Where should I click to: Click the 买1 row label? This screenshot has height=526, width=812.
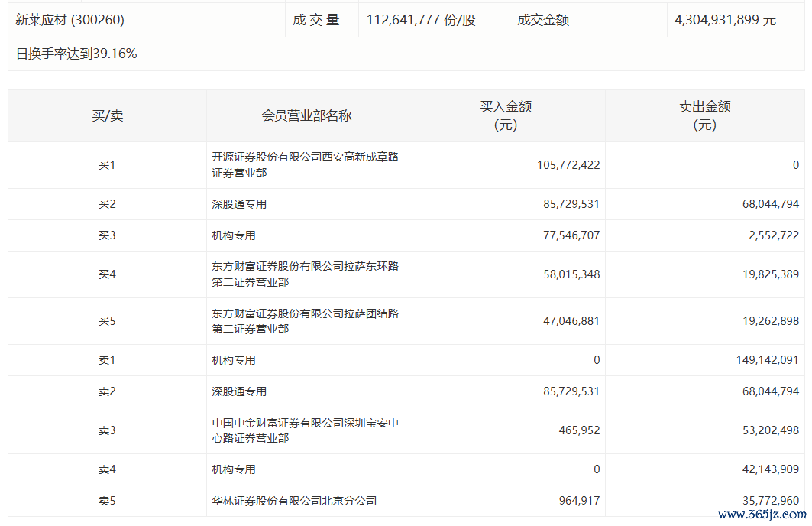[x=107, y=165]
